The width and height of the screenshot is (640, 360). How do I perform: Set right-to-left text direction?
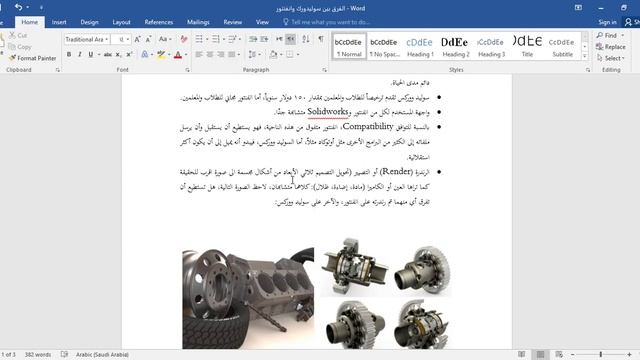[290, 39]
